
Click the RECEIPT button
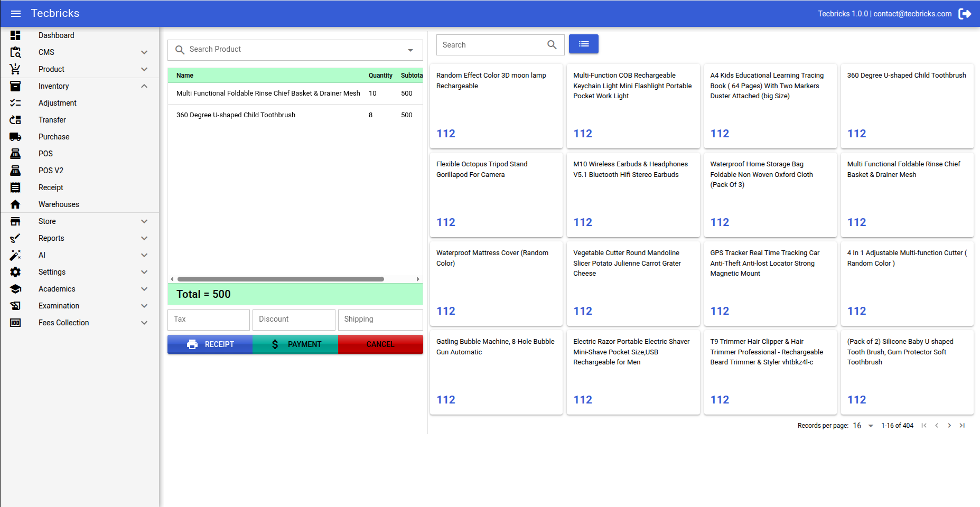[210, 344]
